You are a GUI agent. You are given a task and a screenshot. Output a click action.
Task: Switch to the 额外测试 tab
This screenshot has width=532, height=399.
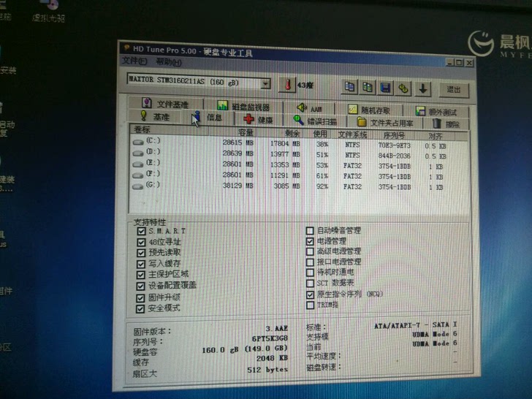click(x=436, y=112)
